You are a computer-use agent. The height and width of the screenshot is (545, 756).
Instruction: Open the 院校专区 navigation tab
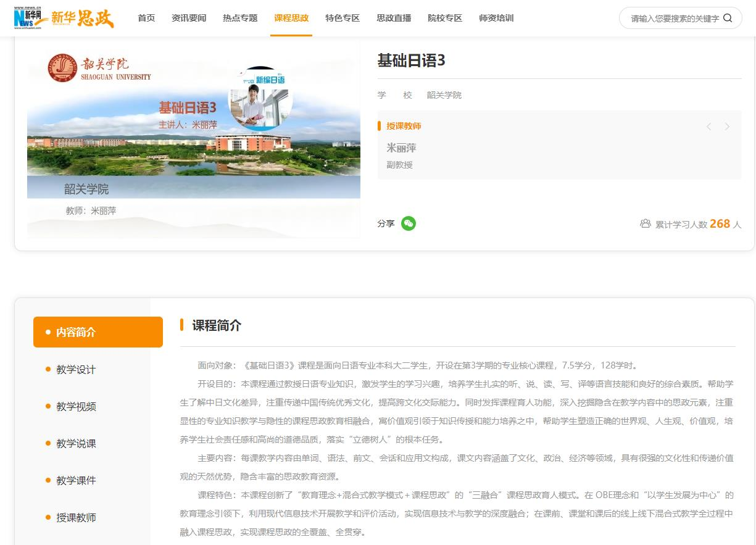445,18
